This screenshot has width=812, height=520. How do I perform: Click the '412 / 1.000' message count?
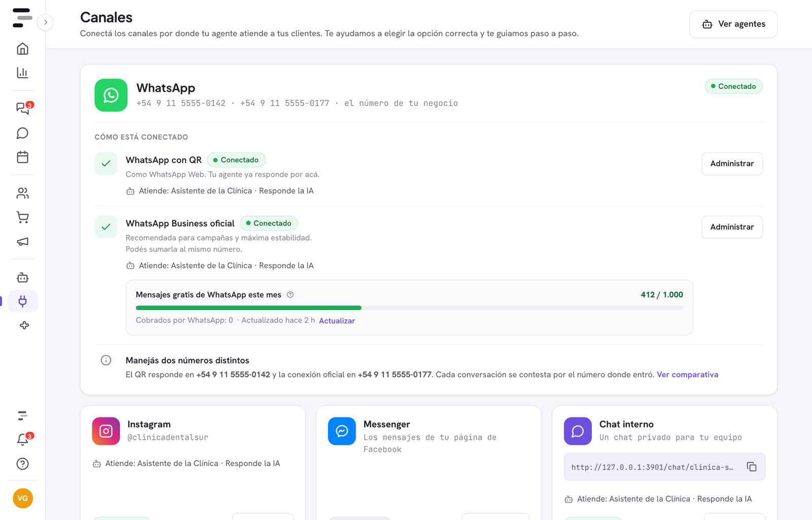pyautogui.click(x=662, y=295)
